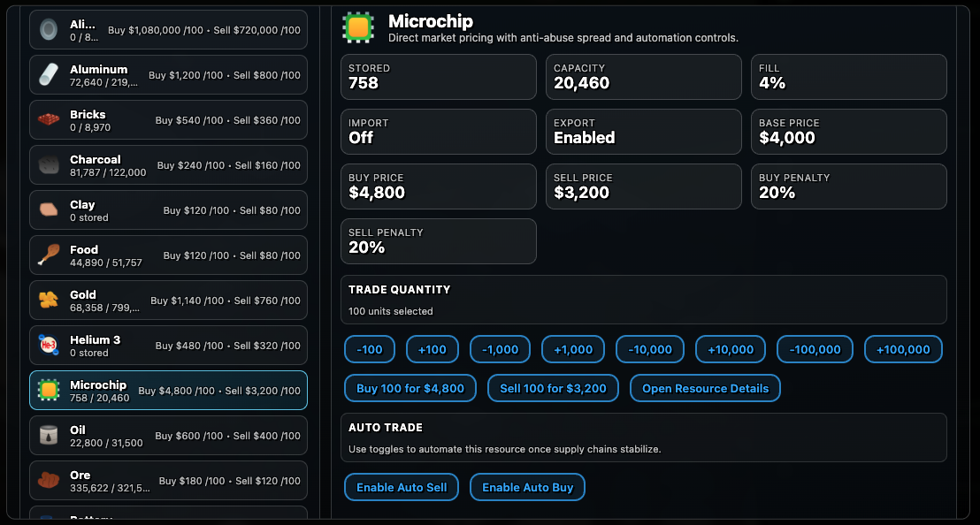The height and width of the screenshot is (525, 980).
Task: Click the Microchip icon in the resource list
Action: (48, 390)
